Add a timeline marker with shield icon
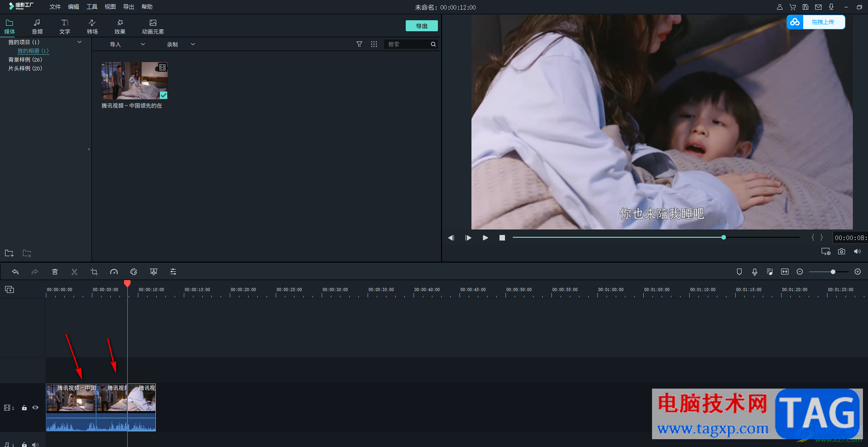The image size is (868, 447). [x=739, y=272]
